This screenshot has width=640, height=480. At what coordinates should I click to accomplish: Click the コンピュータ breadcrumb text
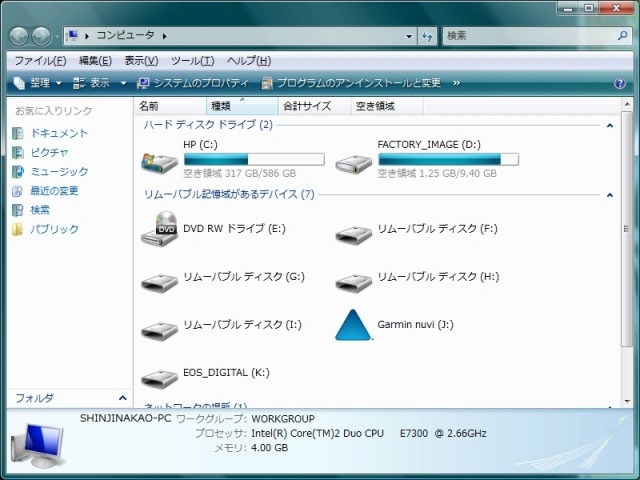(125, 36)
